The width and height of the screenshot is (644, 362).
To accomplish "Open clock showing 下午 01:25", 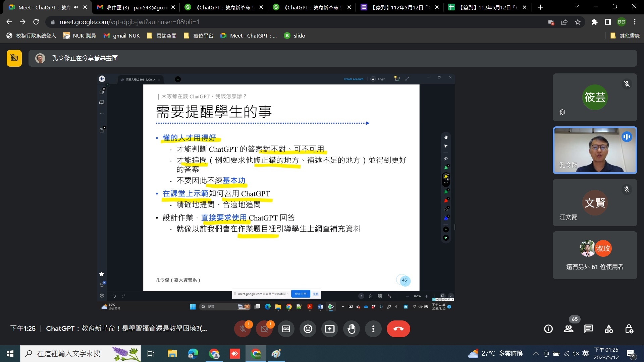I will tap(606, 354).
